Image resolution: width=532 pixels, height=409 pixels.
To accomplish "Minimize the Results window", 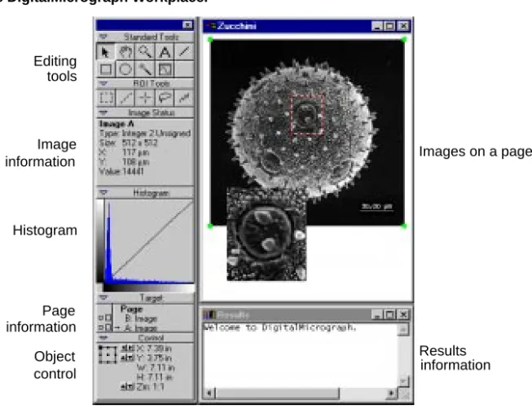I will pos(377,315).
